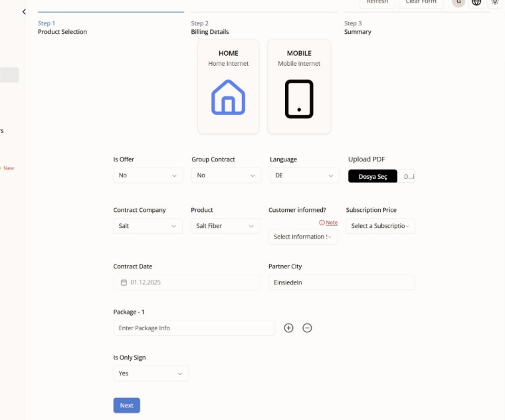
Task: Expand the Group Contract dropdown
Action: (x=226, y=175)
